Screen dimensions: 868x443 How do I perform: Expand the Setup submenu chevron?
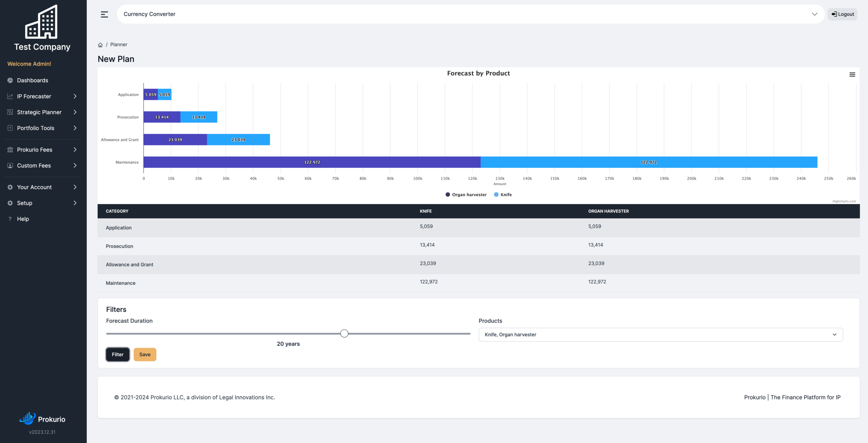[x=75, y=203]
